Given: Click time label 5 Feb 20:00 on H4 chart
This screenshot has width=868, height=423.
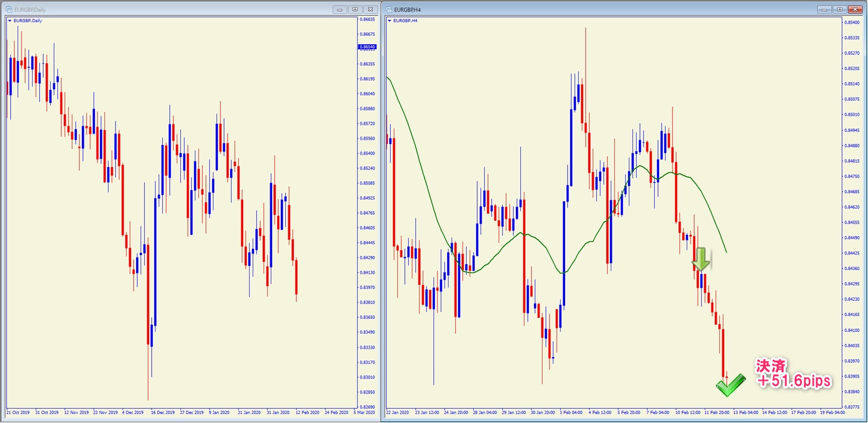Looking at the screenshot, I should pos(629,412).
